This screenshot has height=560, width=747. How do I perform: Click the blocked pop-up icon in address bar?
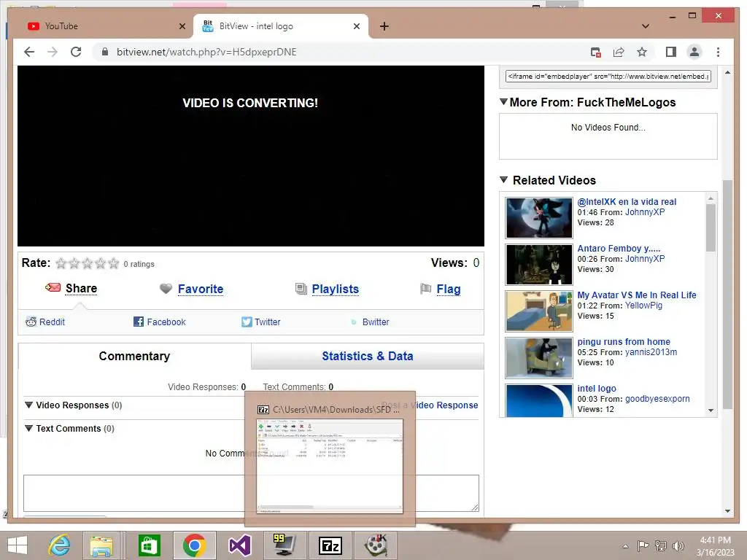pyautogui.click(x=595, y=52)
